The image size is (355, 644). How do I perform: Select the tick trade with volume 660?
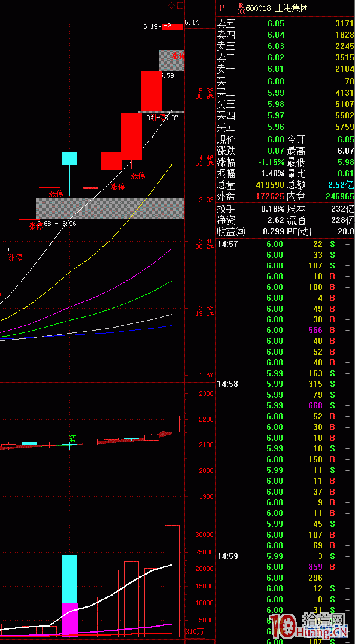[x=285, y=406]
